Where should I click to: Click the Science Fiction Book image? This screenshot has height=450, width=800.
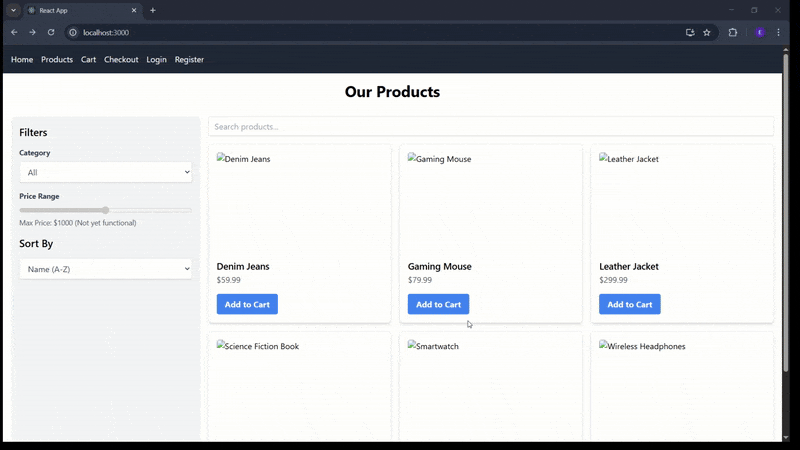(x=299, y=390)
